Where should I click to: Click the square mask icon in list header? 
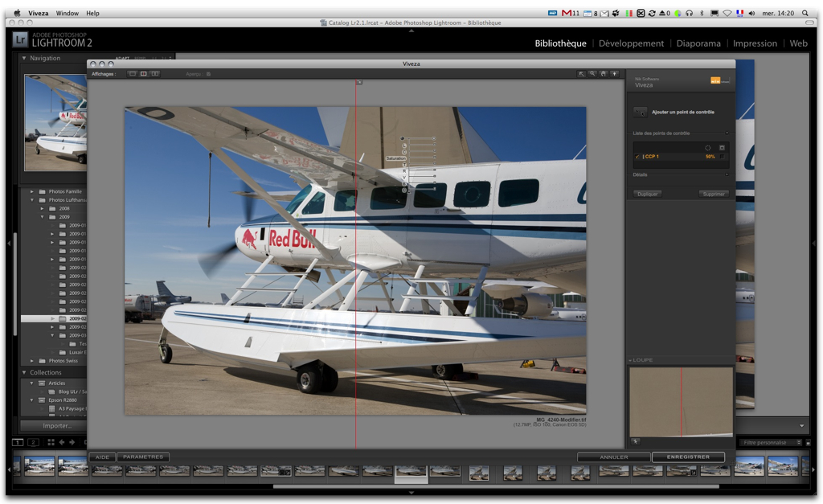tap(722, 148)
